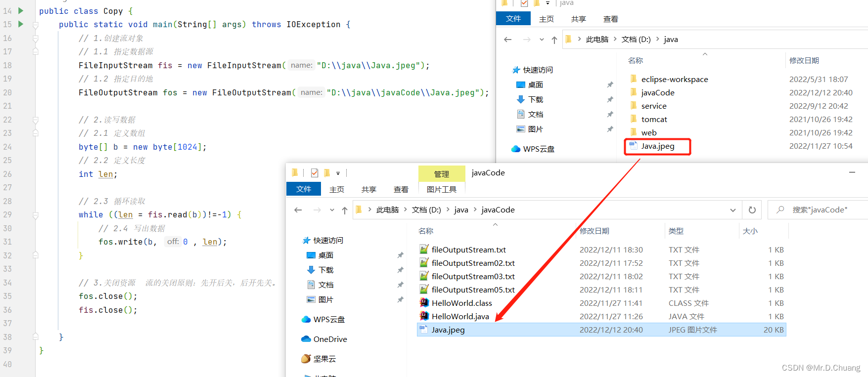Select WPS云盘 in java window sidebar

point(533,149)
